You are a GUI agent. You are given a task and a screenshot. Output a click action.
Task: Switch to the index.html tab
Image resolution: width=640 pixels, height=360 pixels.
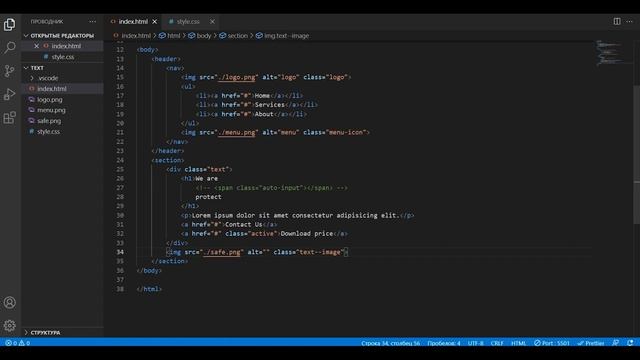tap(133, 22)
